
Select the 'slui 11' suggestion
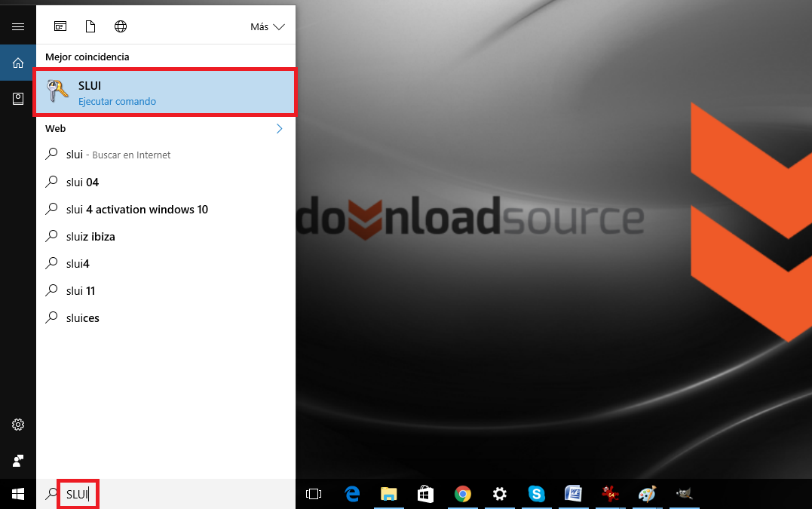(164, 290)
